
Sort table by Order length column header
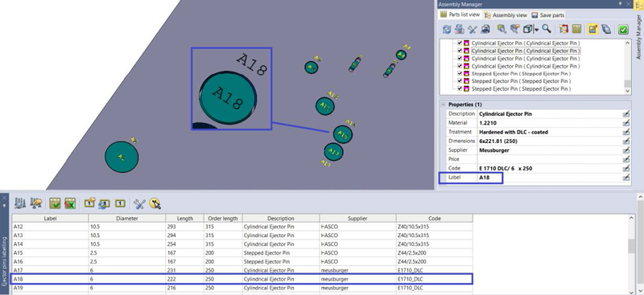[223, 219]
